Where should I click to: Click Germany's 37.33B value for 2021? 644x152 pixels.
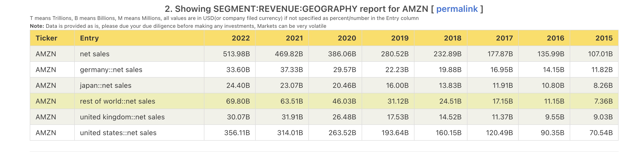(x=292, y=69)
